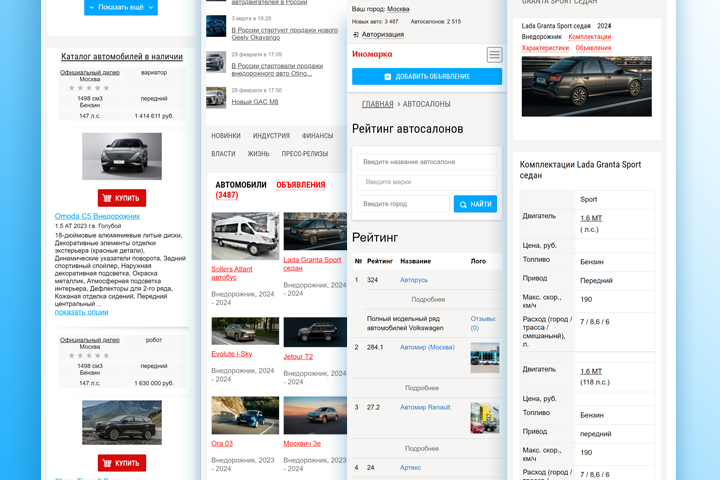Click the Автомир (Москва) logo image
720x480 pixels.
pyautogui.click(x=485, y=357)
